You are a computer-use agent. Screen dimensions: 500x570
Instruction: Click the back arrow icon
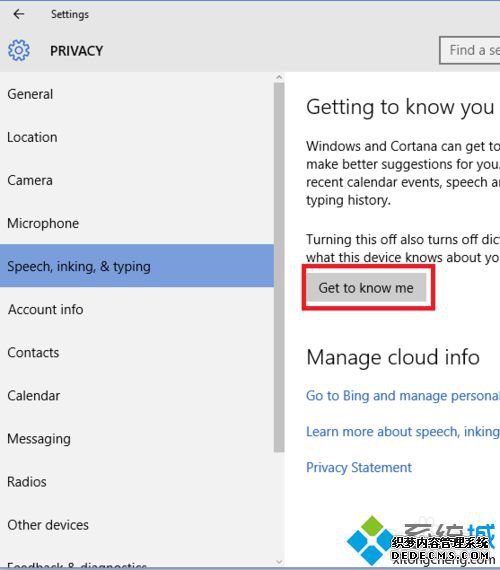pos(19,14)
